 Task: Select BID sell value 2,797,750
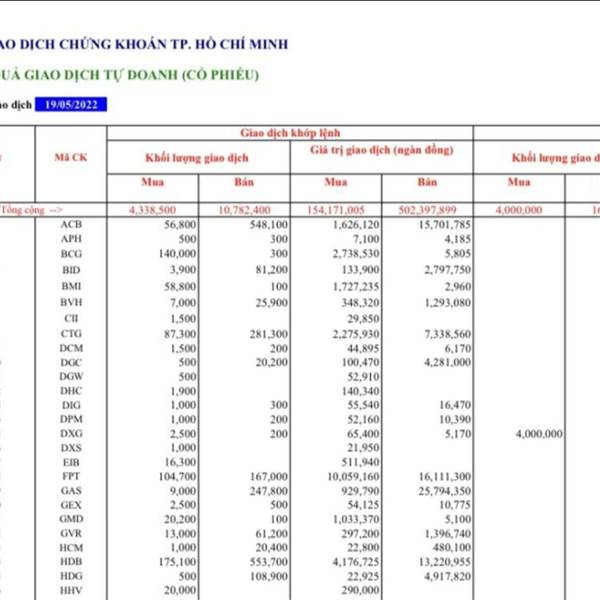tap(447, 270)
